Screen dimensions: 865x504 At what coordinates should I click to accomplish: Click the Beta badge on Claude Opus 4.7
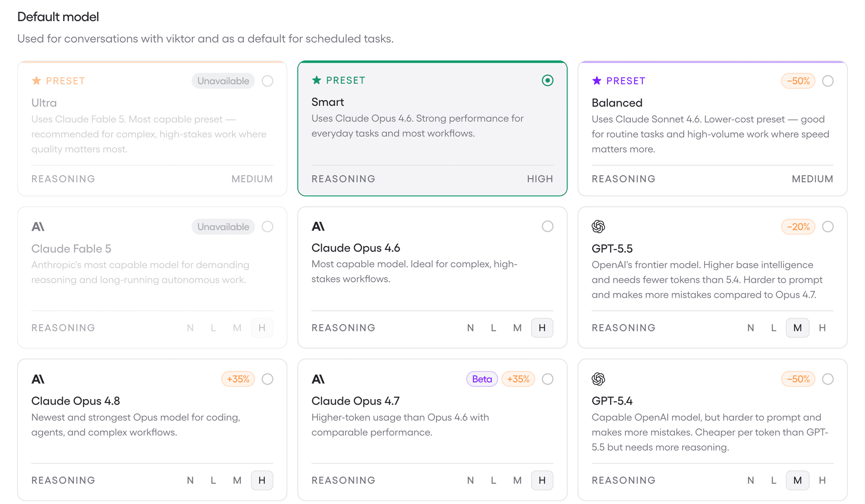[482, 379]
